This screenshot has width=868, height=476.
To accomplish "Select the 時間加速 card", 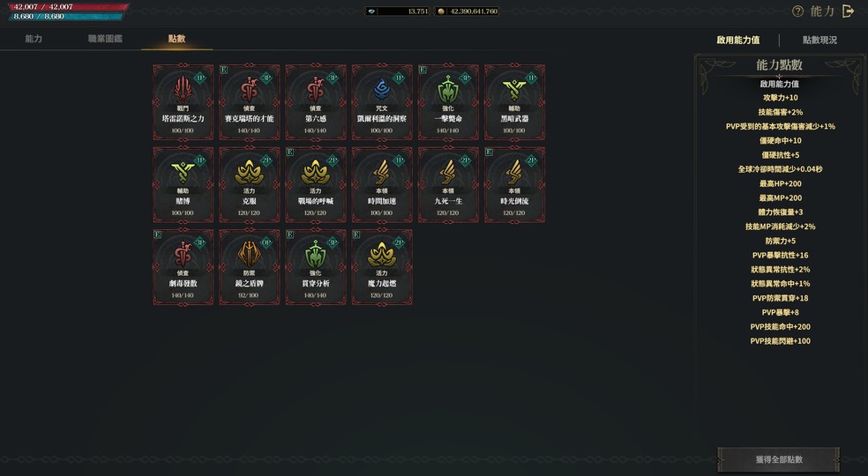I will [x=382, y=185].
